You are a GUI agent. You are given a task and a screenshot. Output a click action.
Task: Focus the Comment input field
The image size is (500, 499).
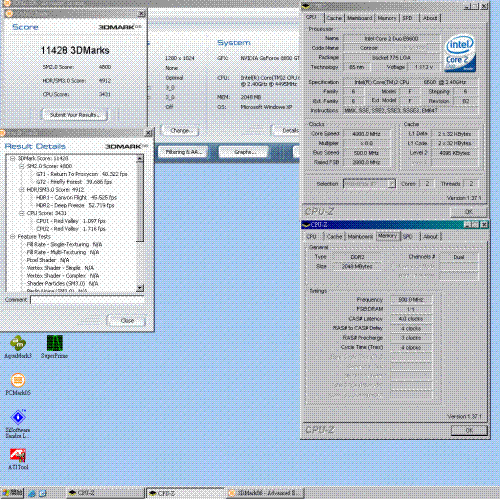(x=87, y=299)
